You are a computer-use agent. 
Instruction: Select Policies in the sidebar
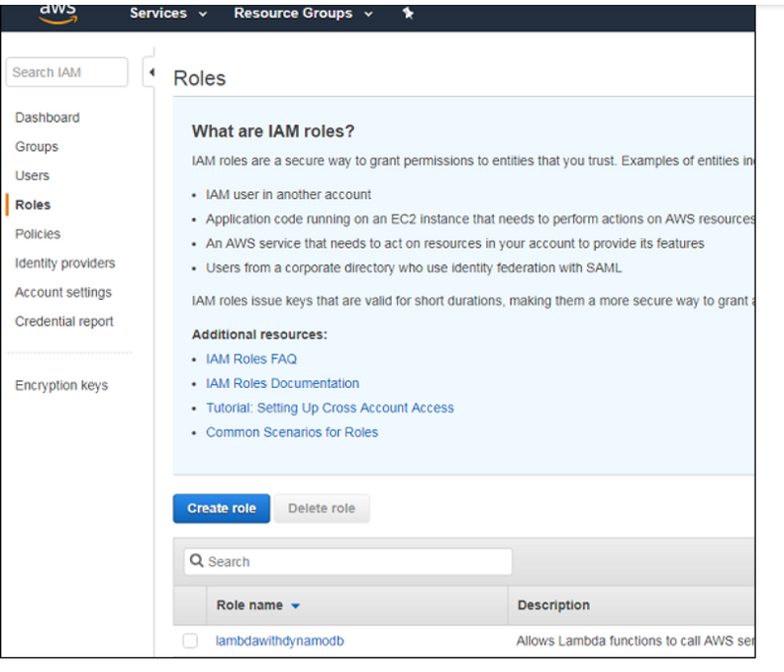37,234
